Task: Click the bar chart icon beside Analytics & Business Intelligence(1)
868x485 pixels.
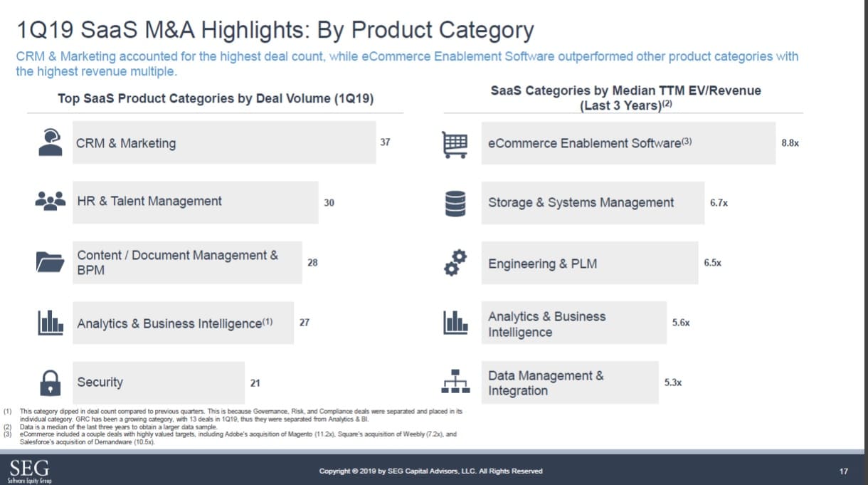Action: click(50, 323)
